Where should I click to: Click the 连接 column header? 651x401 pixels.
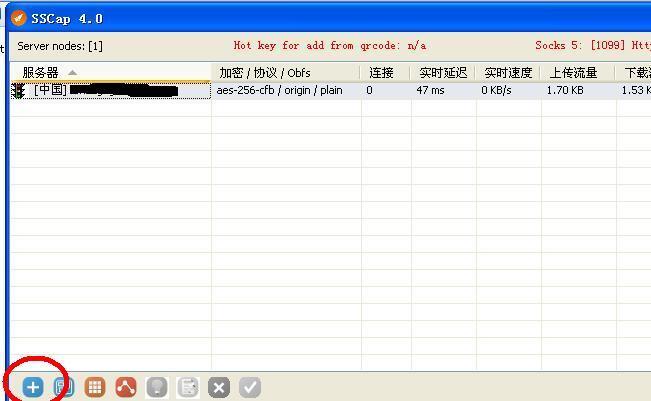click(x=381, y=73)
